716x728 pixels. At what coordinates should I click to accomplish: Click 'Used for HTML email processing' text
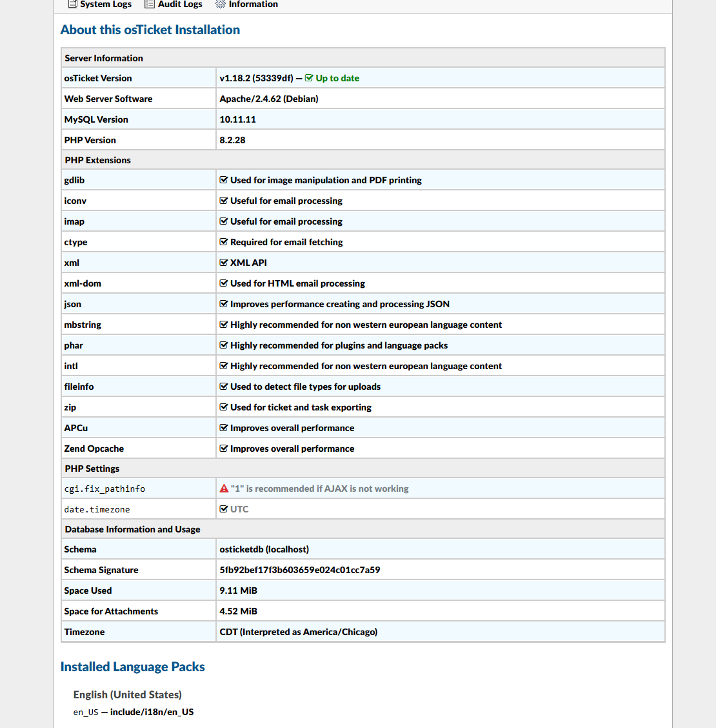(297, 283)
